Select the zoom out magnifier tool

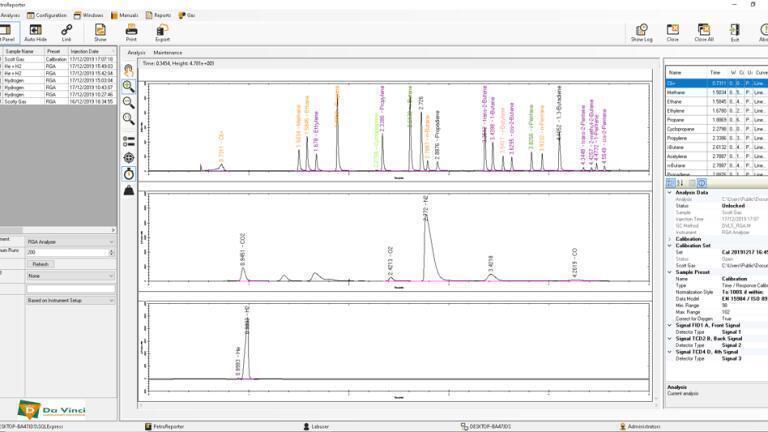click(x=128, y=102)
